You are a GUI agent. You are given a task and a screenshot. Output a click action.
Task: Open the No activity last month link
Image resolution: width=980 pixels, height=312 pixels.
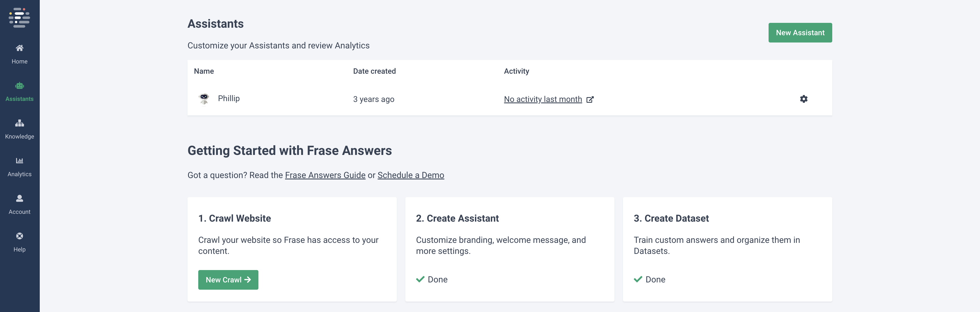(543, 100)
